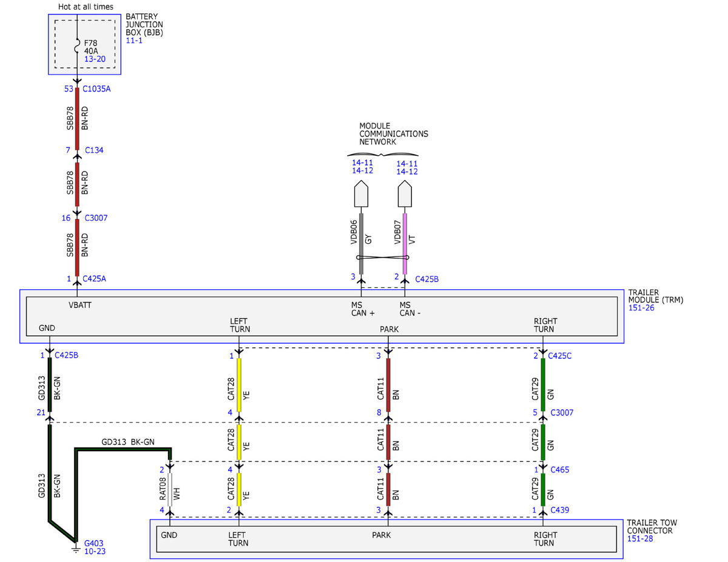Open Trailer Module page link 151-26
This screenshot has width=728, height=562.
click(x=641, y=308)
